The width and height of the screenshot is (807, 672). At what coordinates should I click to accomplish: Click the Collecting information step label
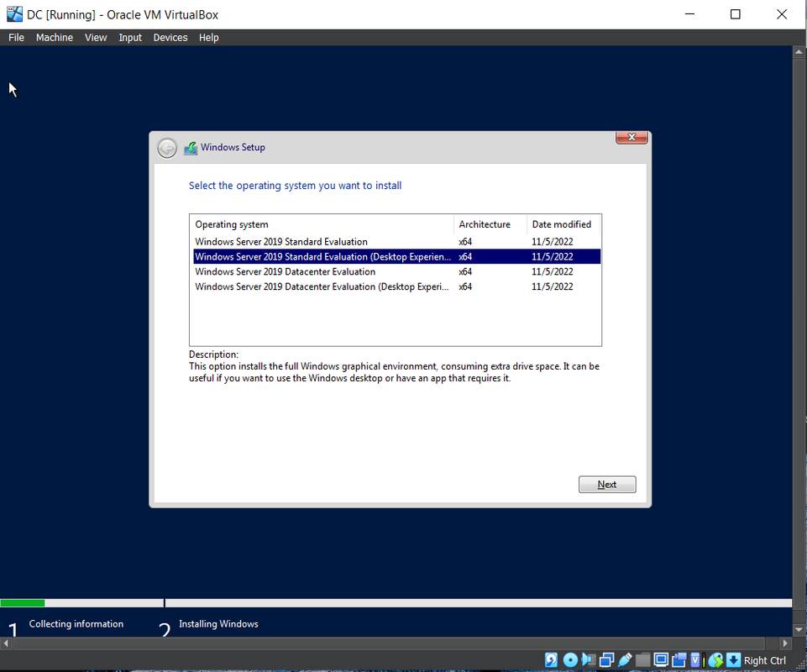pyautogui.click(x=76, y=623)
